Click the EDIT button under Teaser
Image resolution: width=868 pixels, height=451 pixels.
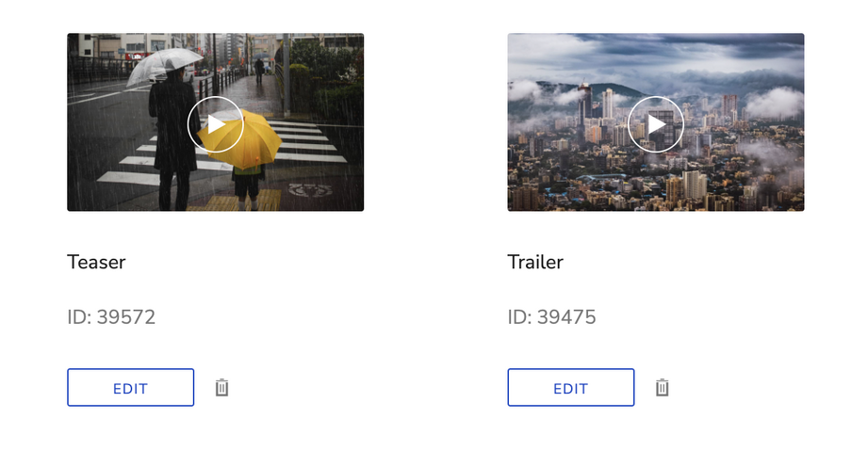(x=131, y=387)
